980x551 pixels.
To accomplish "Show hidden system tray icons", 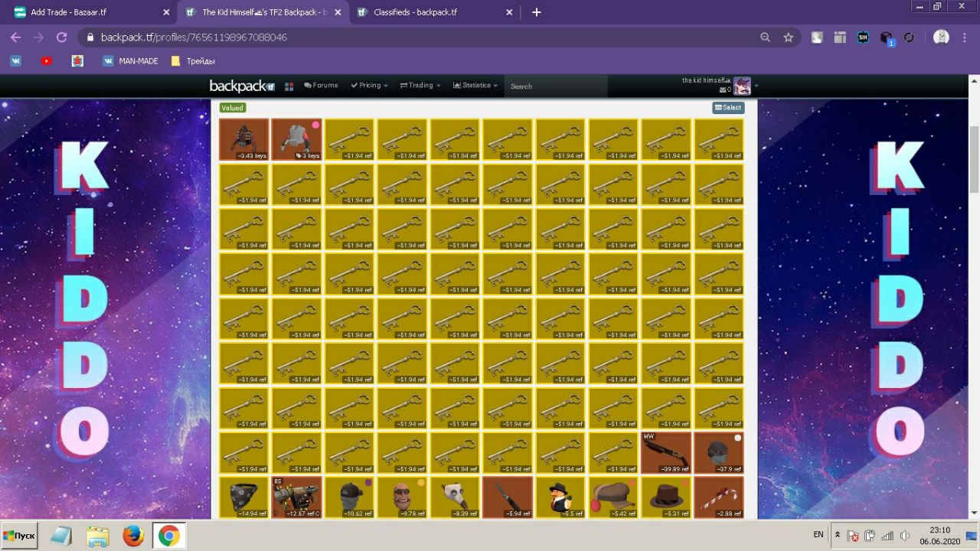I will [837, 535].
